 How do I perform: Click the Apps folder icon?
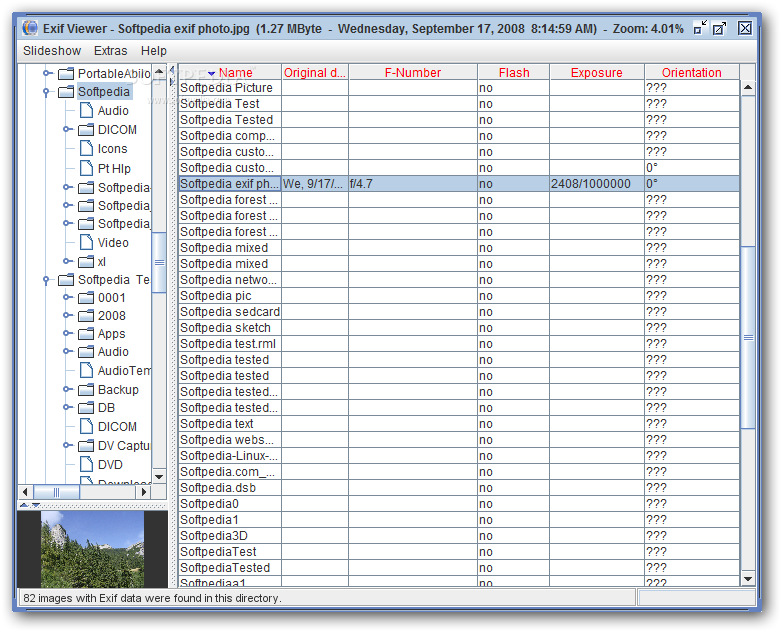(86, 334)
